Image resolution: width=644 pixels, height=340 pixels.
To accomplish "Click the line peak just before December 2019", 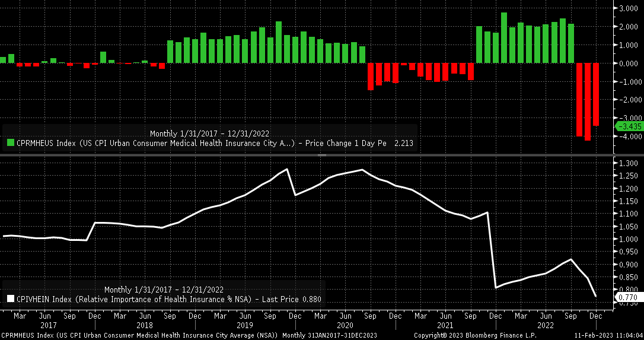I will [288, 169].
